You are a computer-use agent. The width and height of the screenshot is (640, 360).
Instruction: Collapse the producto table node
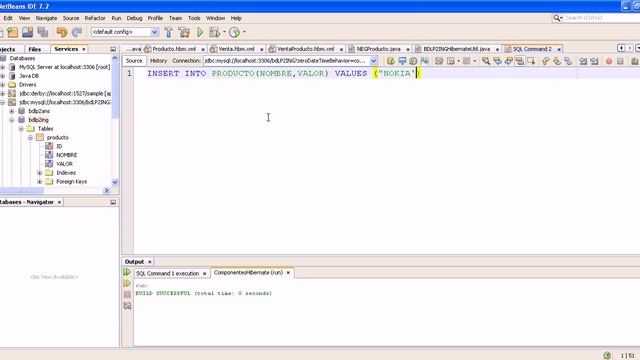click(x=31, y=138)
